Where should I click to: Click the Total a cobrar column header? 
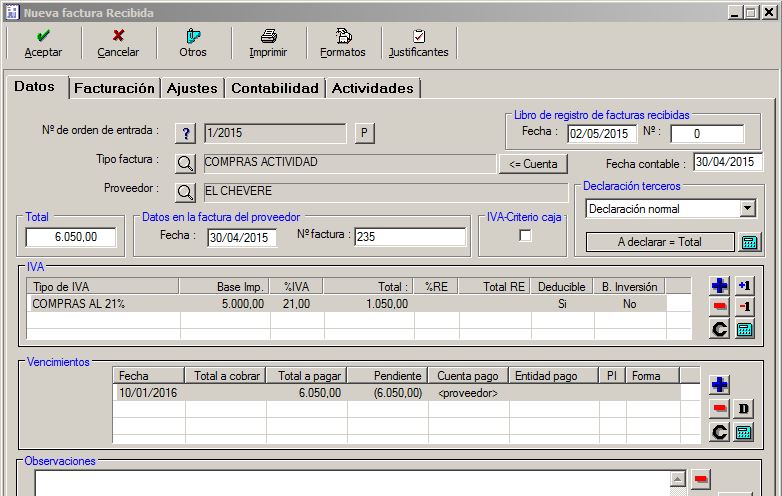click(x=225, y=376)
